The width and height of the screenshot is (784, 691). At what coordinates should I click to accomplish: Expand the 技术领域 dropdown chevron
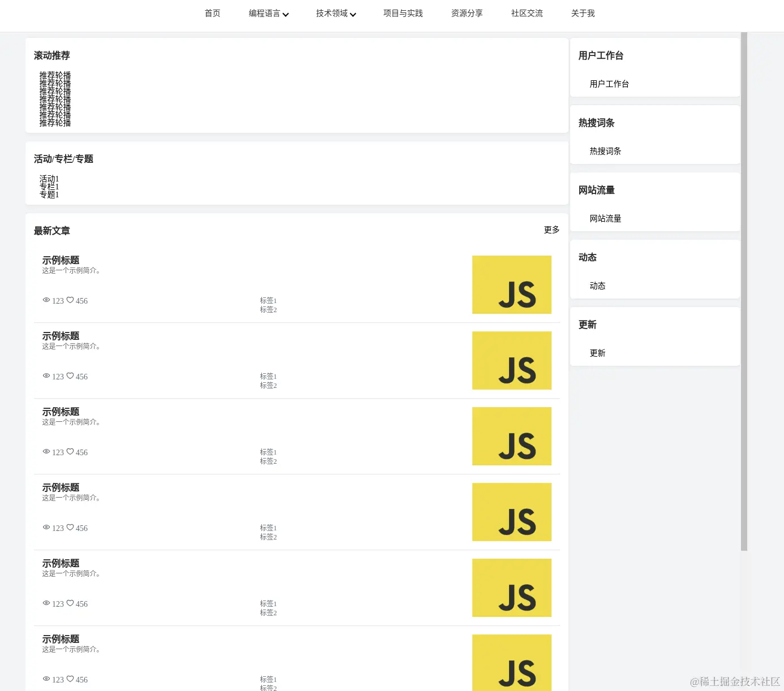[x=353, y=15]
